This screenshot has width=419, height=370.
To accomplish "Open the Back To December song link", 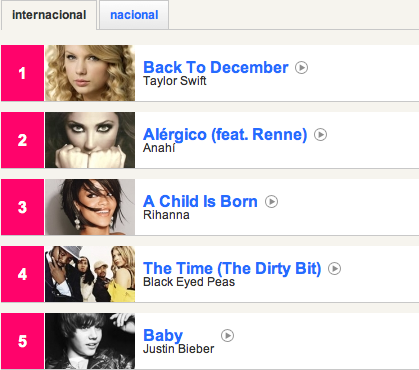I will [216, 67].
